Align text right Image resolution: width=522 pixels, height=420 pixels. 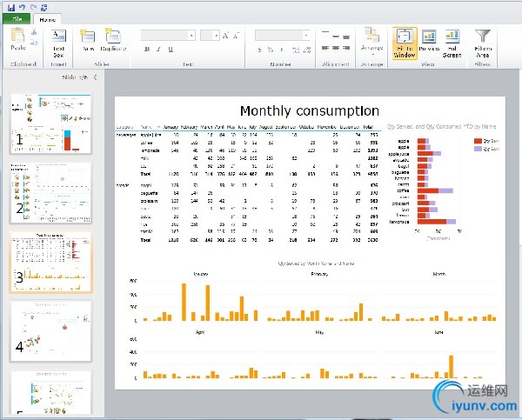[346, 48]
